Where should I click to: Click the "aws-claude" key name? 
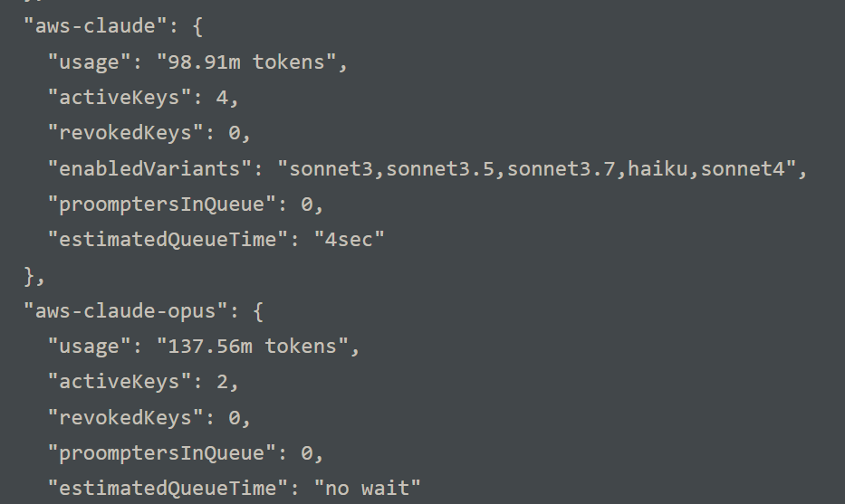(x=95, y=26)
